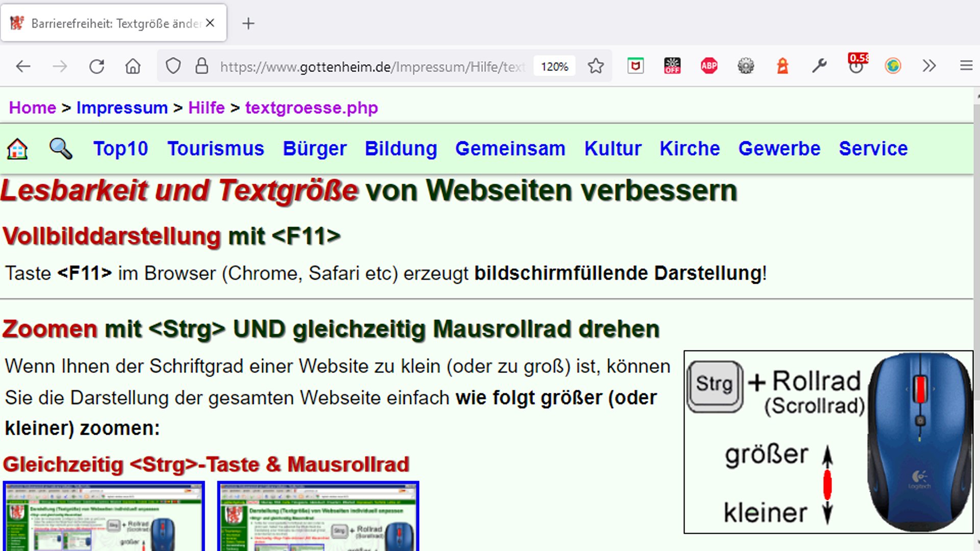Open a new browser tab

click(x=248, y=23)
